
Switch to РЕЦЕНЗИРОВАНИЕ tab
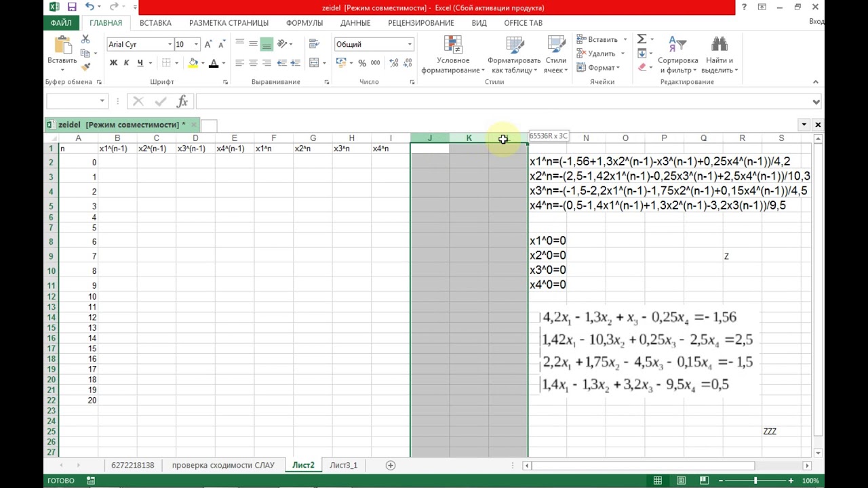click(421, 23)
